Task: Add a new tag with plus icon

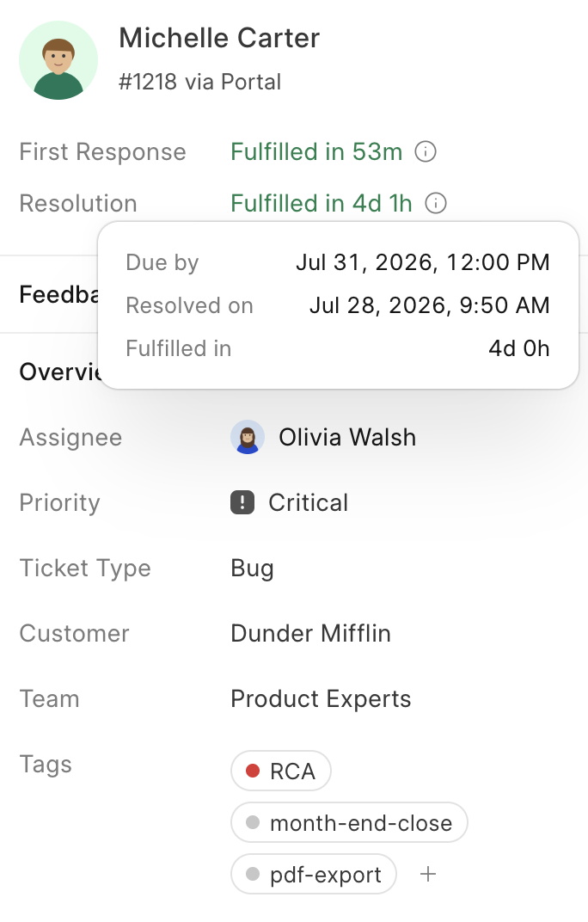Action: coord(428,875)
